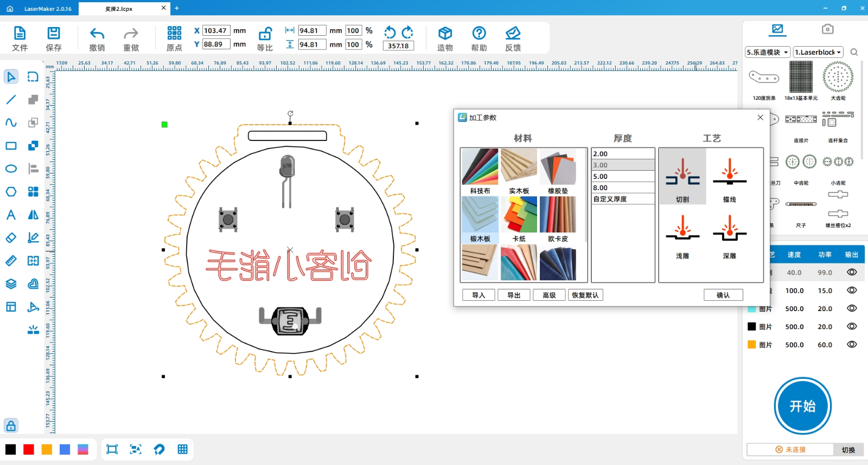Expand the 1.Laserblock dropdown
The width and height of the screenshot is (868, 465).
[818, 52]
